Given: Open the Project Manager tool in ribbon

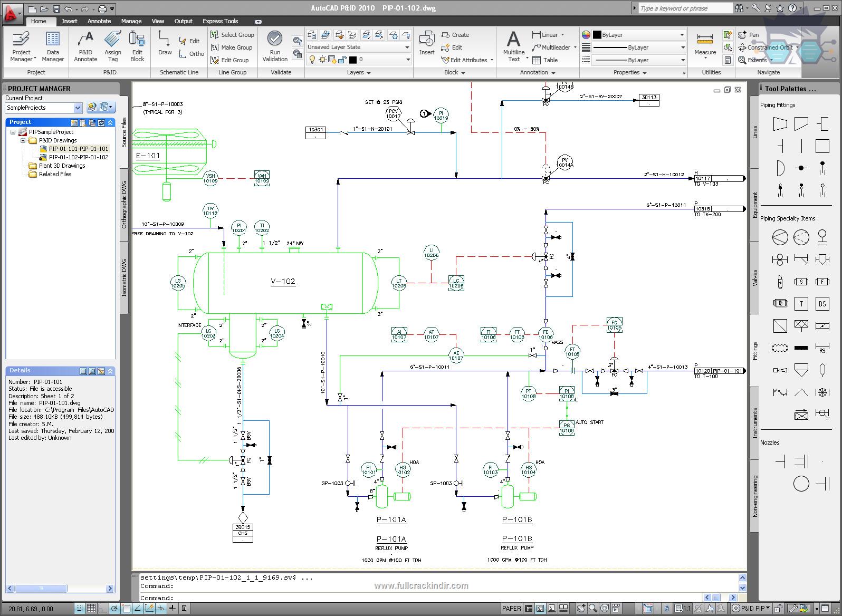Looking at the screenshot, I should pyautogui.click(x=21, y=46).
